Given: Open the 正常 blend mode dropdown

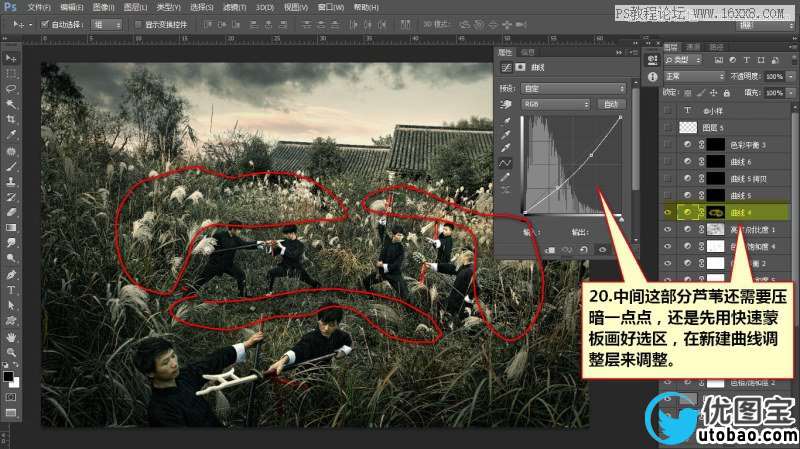Looking at the screenshot, I should pyautogui.click(x=694, y=76).
